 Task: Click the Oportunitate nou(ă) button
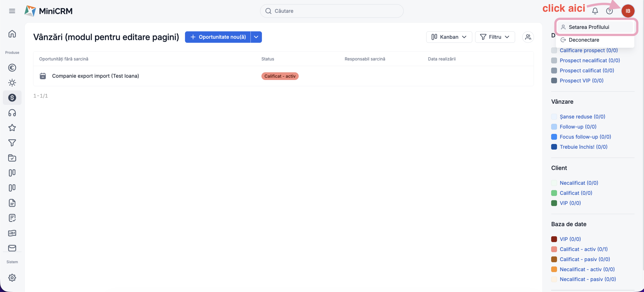[218, 37]
